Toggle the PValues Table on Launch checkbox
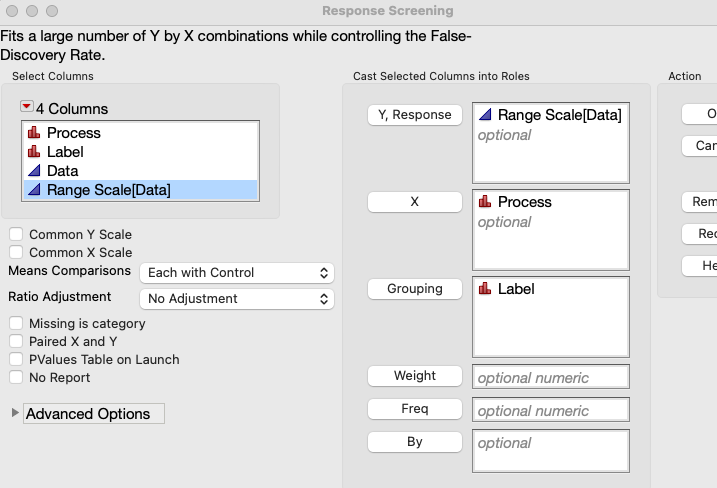Screen dimensions: 717x488 pos(16,360)
